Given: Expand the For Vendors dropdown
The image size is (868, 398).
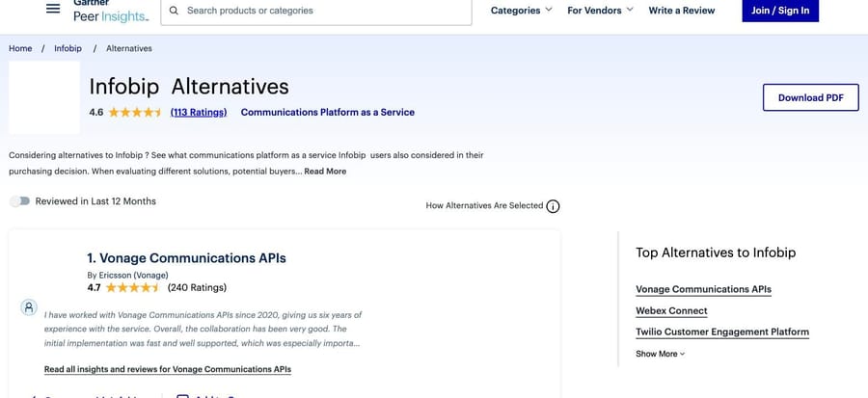Looking at the screenshot, I should 600,11.
